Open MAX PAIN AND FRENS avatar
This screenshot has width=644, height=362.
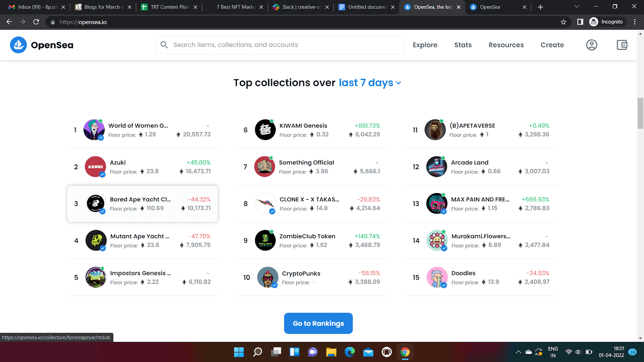(x=437, y=204)
